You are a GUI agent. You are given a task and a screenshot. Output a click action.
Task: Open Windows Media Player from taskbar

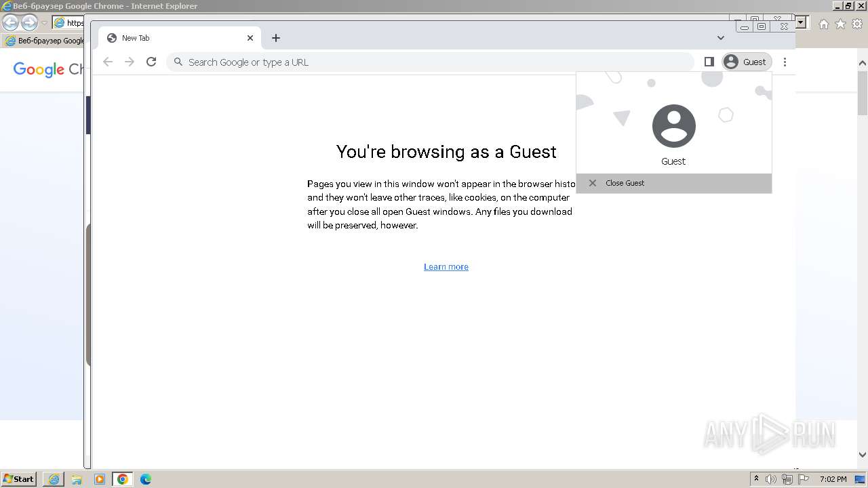(x=100, y=479)
